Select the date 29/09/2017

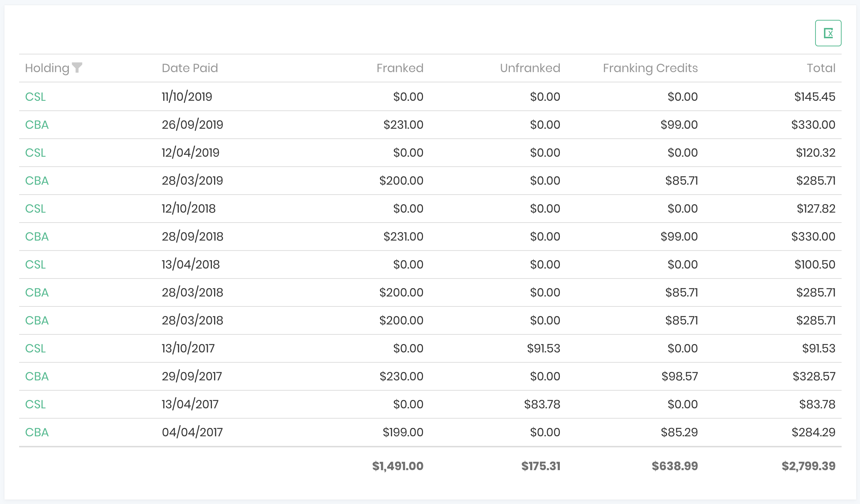pos(192,376)
